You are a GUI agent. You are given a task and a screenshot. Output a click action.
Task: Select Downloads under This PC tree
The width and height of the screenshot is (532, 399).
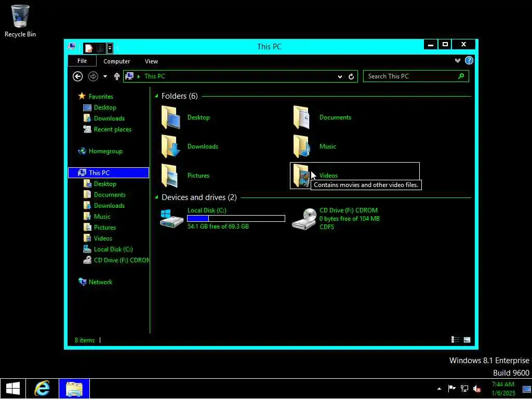[109, 206]
